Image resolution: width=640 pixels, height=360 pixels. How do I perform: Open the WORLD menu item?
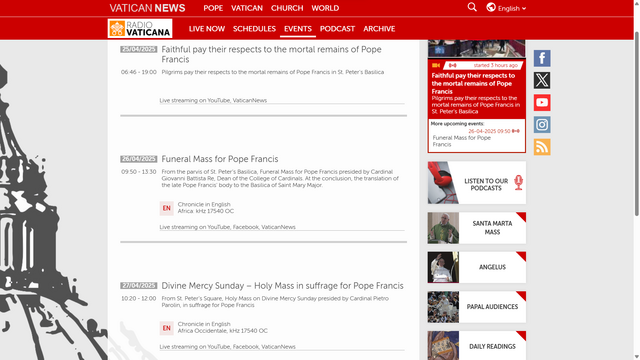[325, 8]
